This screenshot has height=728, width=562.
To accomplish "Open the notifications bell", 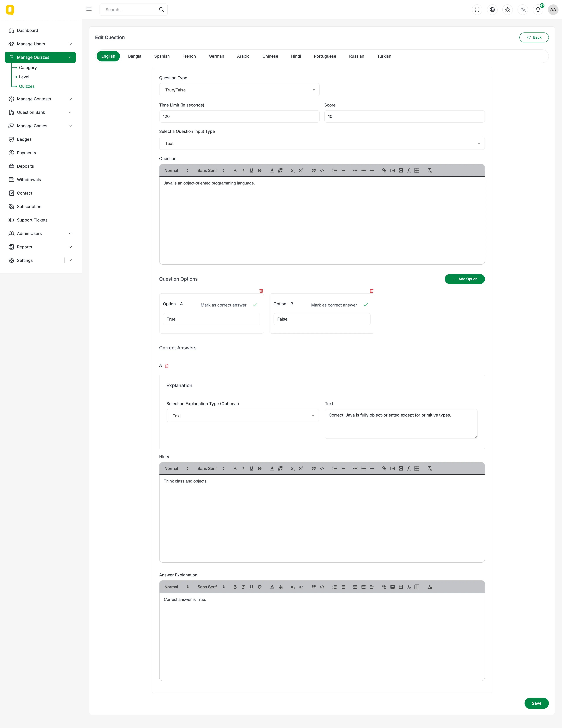I will pos(538,10).
